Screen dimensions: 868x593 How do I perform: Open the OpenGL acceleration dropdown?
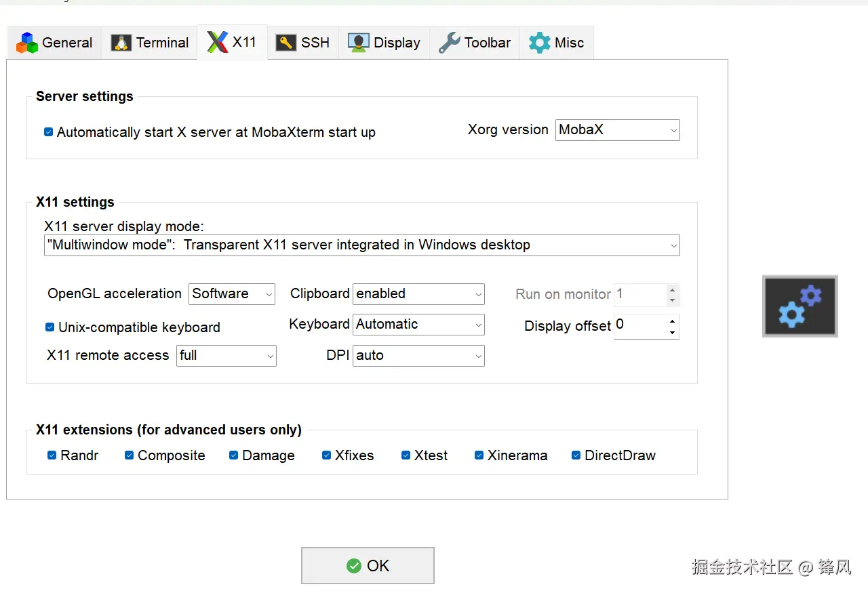232,294
